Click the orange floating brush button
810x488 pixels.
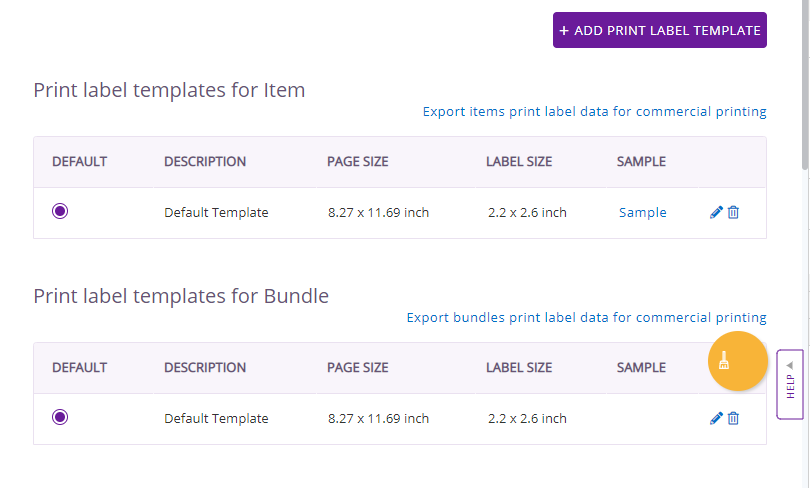(737, 361)
